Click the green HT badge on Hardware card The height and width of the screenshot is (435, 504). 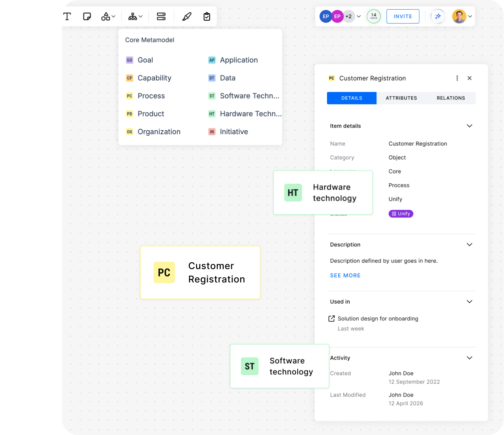click(293, 193)
